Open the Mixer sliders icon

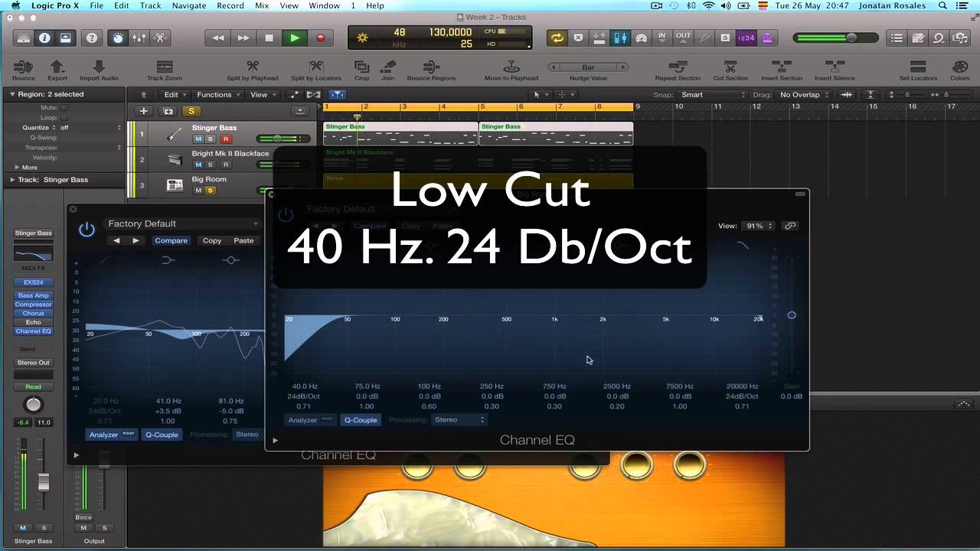[x=139, y=38]
